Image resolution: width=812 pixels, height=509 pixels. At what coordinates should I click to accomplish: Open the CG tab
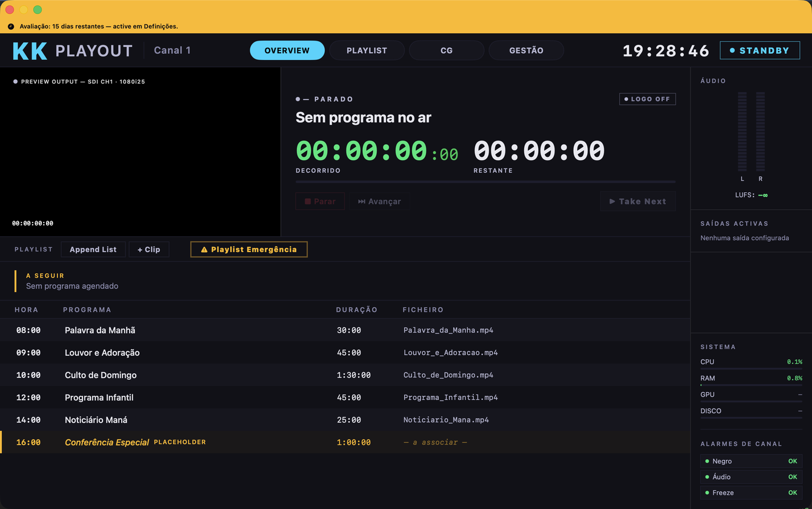point(447,50)
